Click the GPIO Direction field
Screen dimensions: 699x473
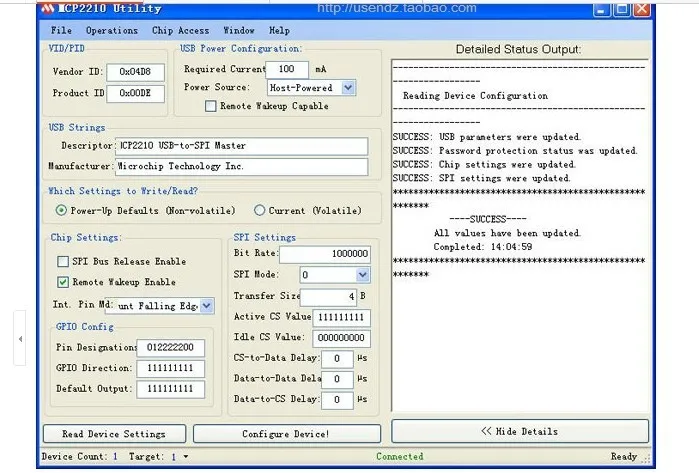point(171,368)
